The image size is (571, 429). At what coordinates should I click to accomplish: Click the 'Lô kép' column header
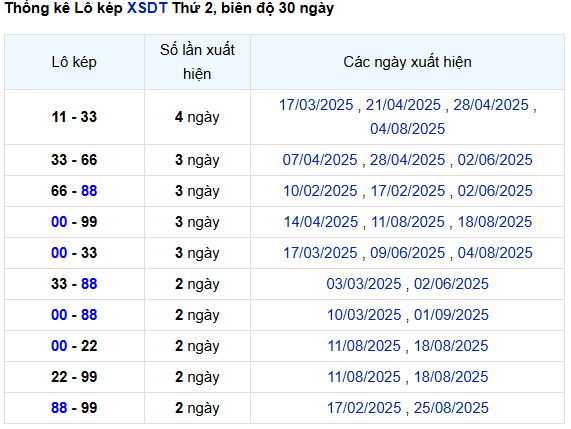point(74,62)
